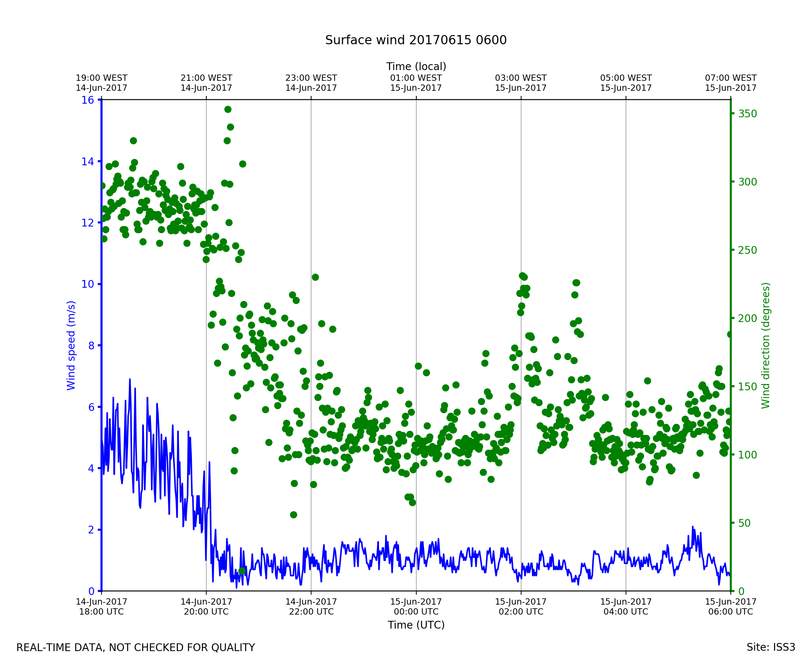This screenshot has width=812, height=664.
Task: Click the '50' wind direction tick label
Action: click(x=745, y=523)
